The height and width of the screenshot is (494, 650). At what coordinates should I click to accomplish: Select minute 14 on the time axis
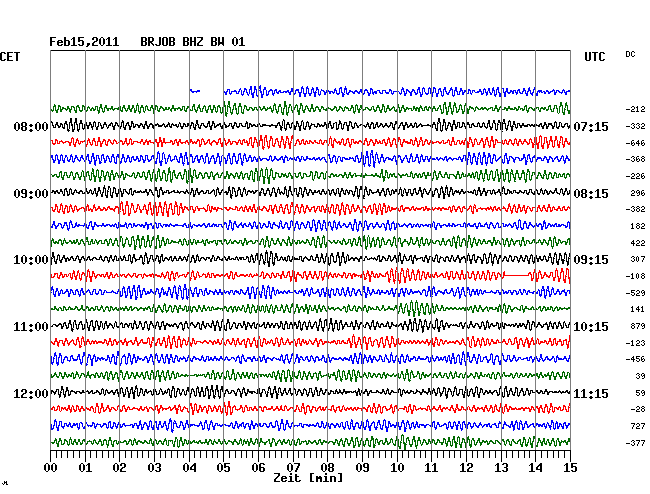click(x=535, y=468)
